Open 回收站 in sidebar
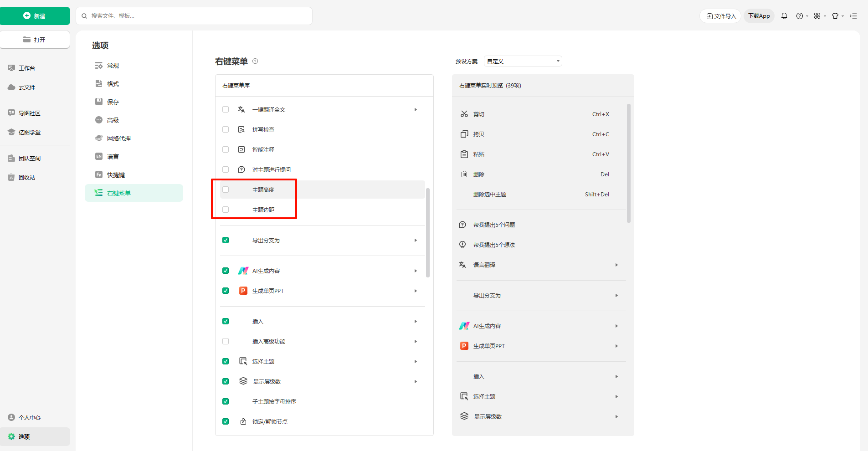Image resolution: width=868 pixels, height=451 pixels. pos(35,177)
